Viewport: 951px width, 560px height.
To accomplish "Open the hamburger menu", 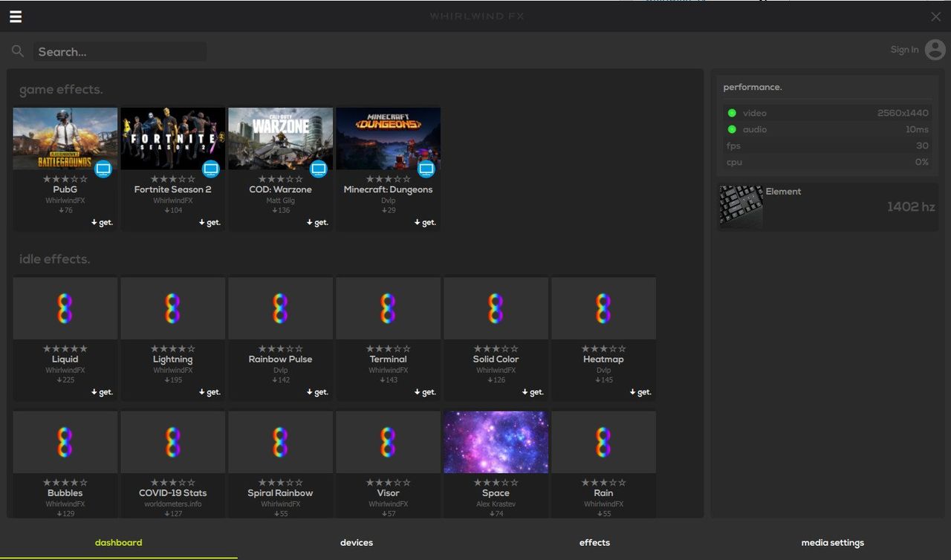I will click(16, 16).
